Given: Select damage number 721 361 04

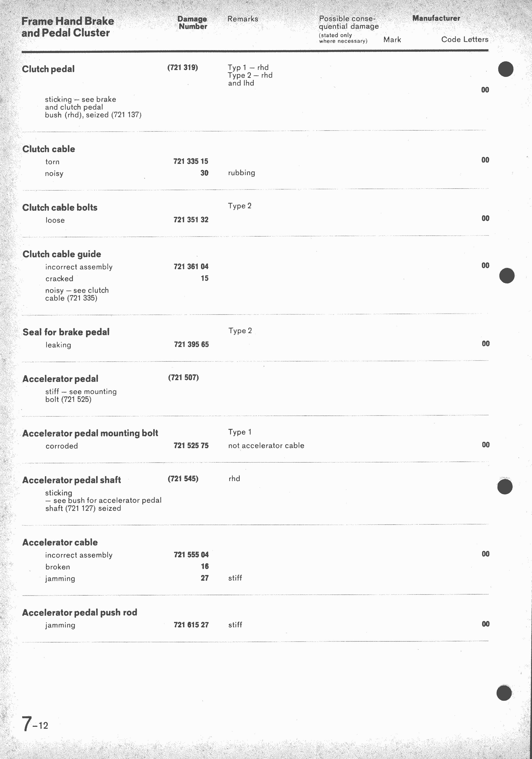Looking at the screenshot, I should click(191, 266).
